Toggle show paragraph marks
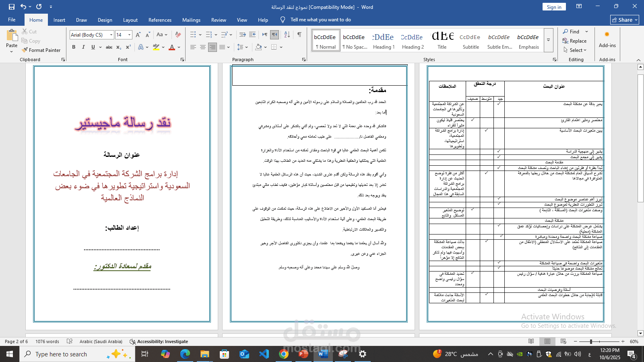This screenshot has height=362, width=644. [299, 35]
